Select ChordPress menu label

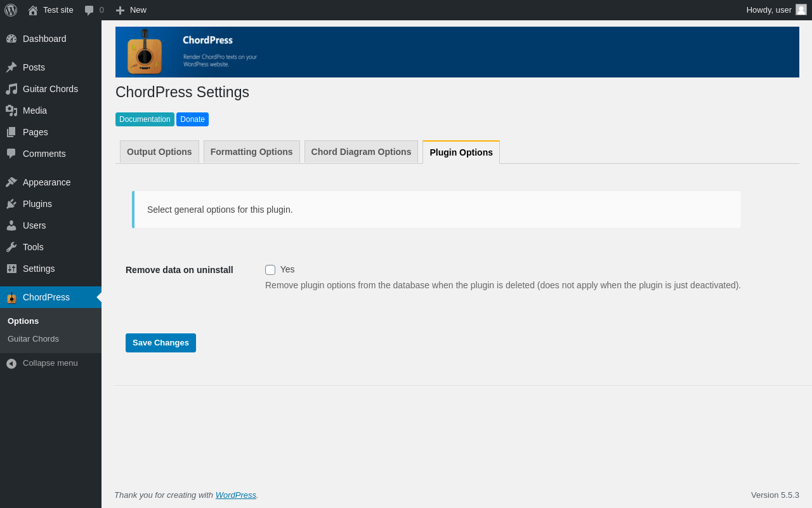(46, 297)
